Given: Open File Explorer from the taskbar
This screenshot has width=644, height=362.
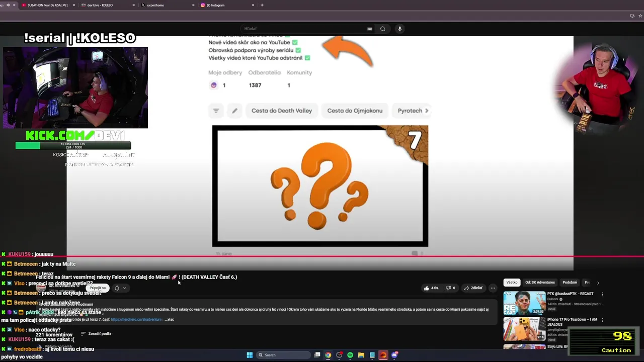Looking at the screenshot, I should point(361,355).
